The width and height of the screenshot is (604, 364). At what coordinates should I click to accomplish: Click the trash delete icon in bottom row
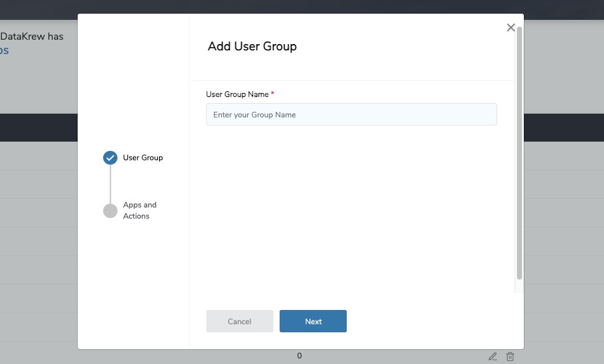(510, 357)
